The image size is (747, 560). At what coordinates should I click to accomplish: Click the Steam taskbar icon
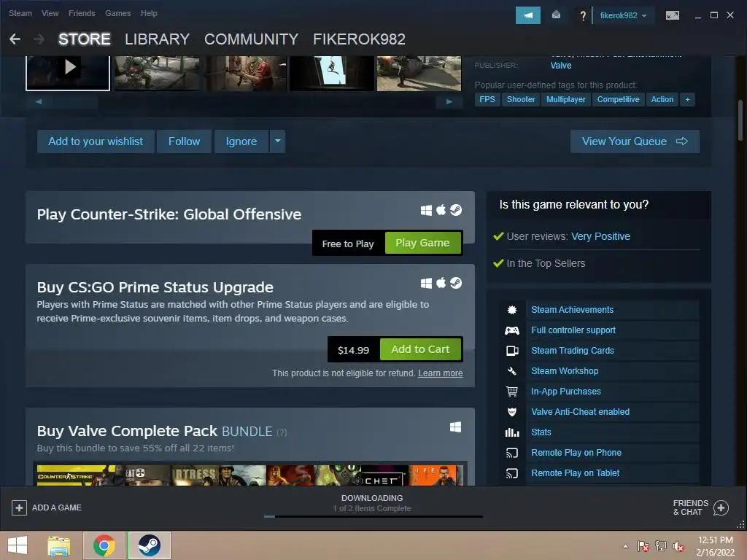[x=149, y=545]
